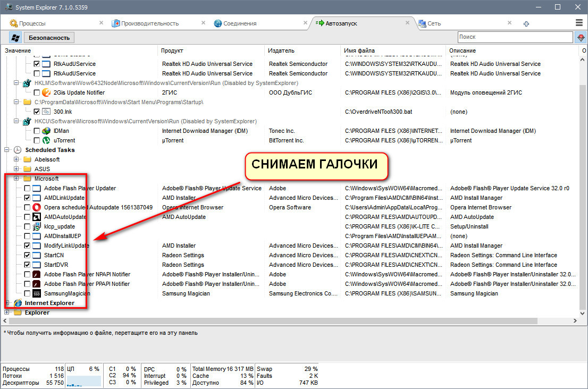
Task: Click the red arrow icon beside search
Action: coord(581,37)
